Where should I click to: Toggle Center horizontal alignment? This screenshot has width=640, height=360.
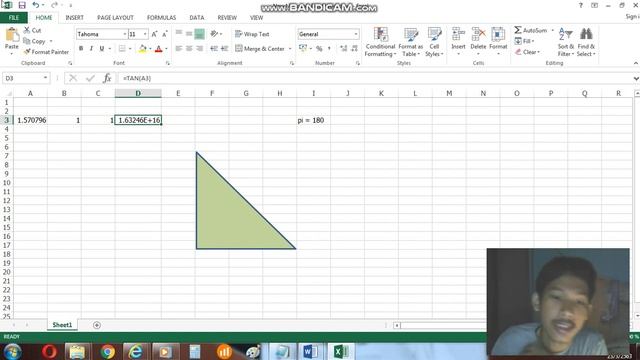189,49
